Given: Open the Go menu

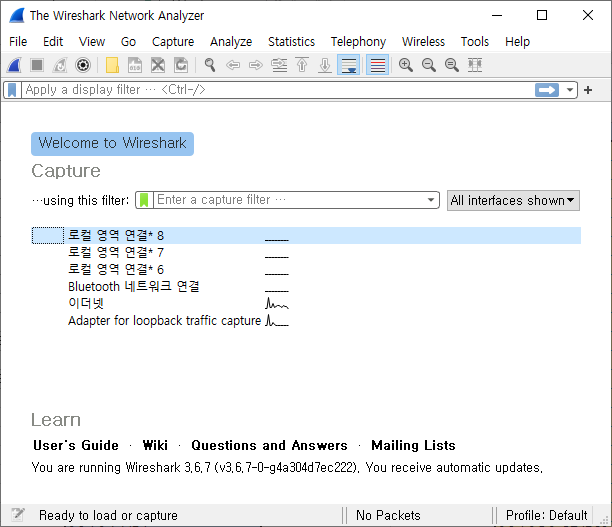Looking at the screenshot, I should pyautogui.click(x=128, y=41).
